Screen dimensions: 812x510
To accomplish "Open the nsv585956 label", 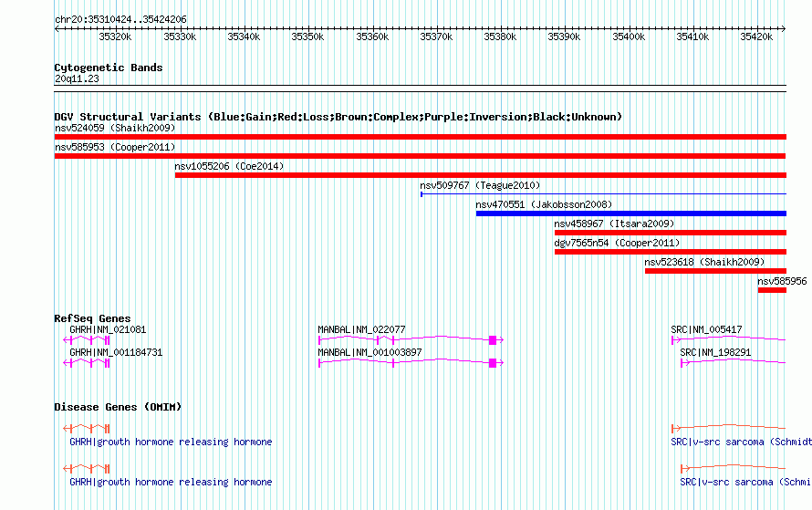I will (782, 281).
